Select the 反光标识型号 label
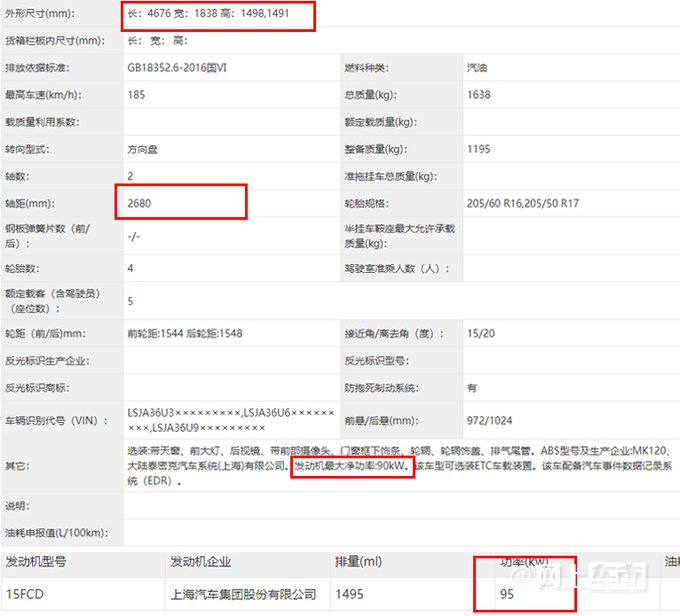The height and width of the screenshot is (616, 680). (376, 361)
